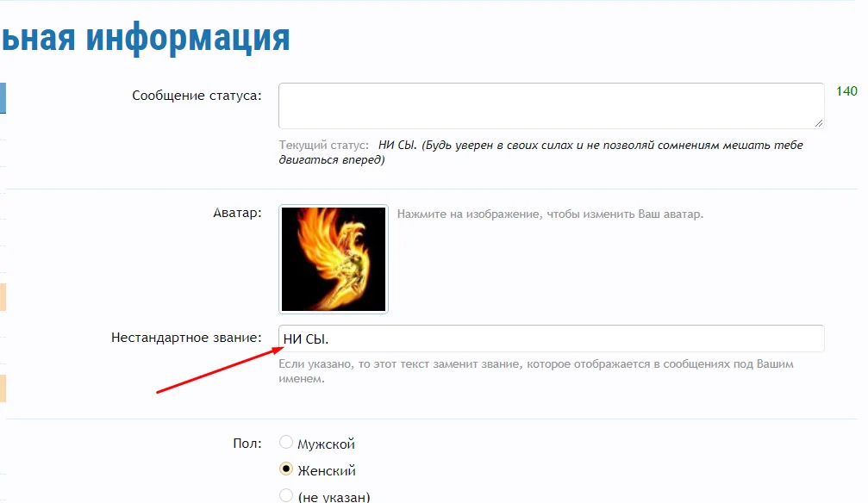Screen dimensions: 868x503
Task: Click the help text under custom title
Action: 536,371
